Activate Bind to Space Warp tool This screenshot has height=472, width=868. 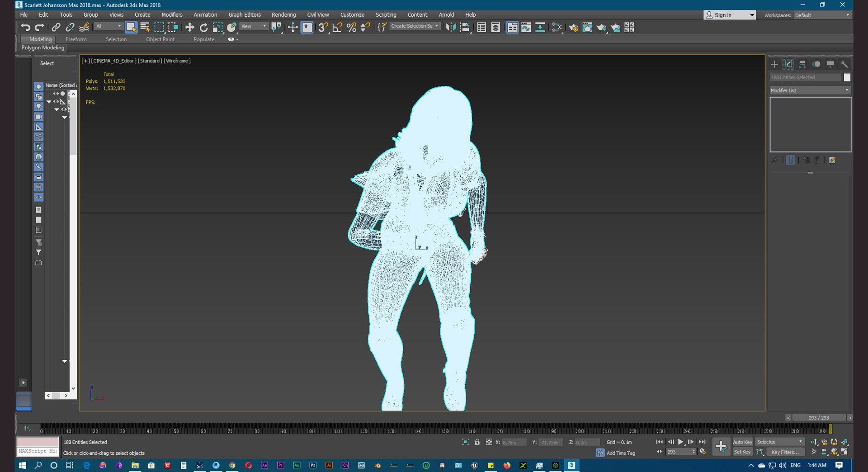[84, 28]
